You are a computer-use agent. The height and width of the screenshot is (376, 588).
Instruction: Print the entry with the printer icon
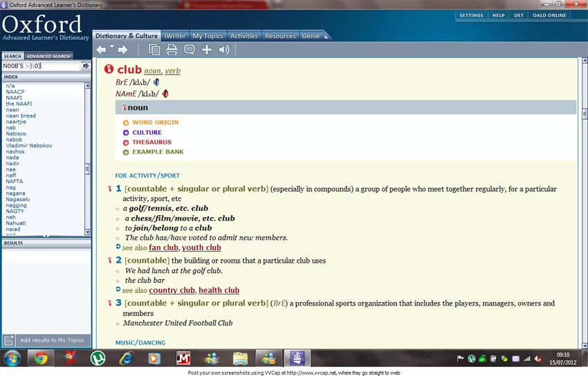[172, 50]
